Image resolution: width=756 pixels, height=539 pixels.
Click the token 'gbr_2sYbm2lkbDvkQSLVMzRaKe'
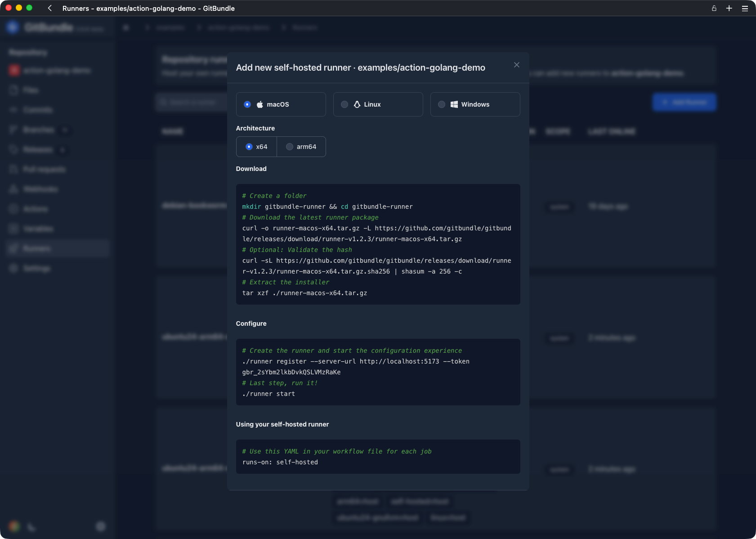coord(291,372)
